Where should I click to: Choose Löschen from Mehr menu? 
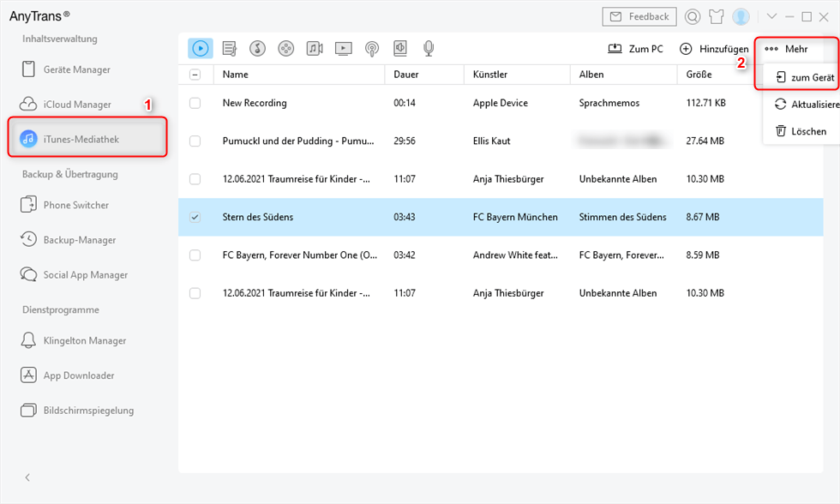click(801, 131)
